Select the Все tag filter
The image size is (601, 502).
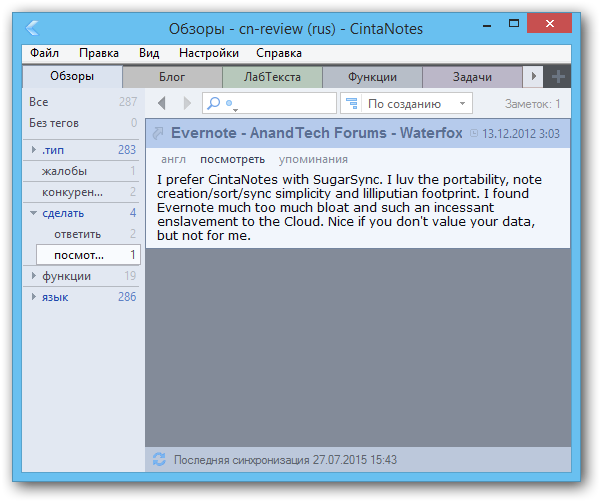83,102
